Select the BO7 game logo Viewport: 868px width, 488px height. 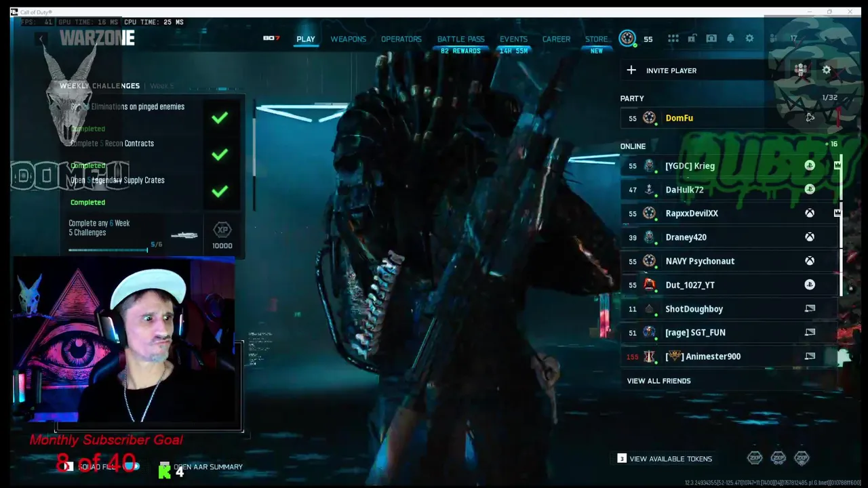coord(271,38)
